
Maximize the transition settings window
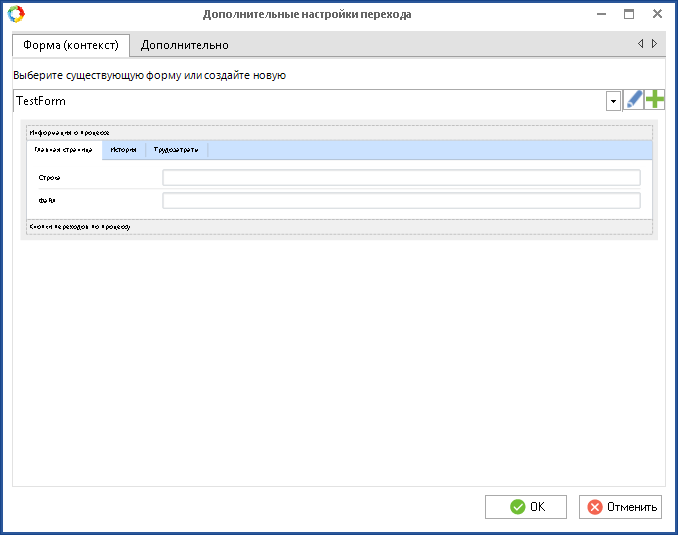(629, 14)
